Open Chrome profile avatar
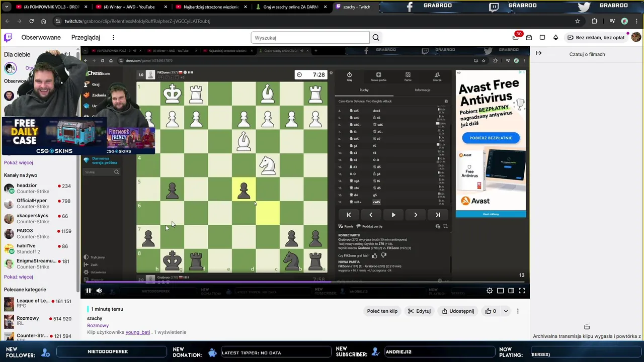 624,21
